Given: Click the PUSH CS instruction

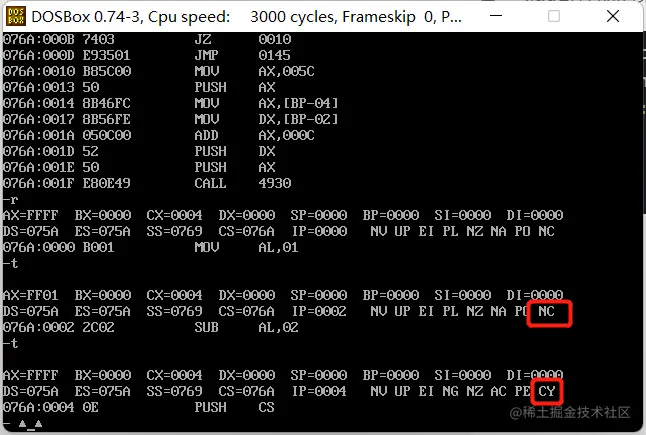Looking at the screenshot, I should click(x=234, y=407).
